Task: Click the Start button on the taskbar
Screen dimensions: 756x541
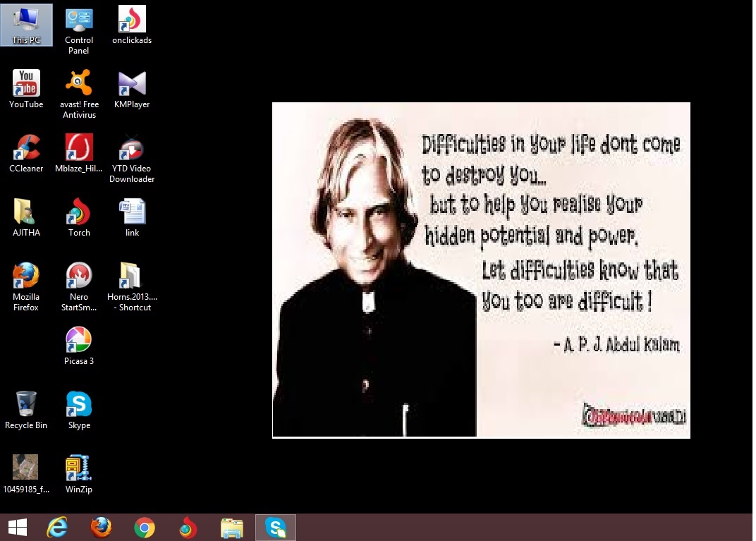Action: [16, 527]
